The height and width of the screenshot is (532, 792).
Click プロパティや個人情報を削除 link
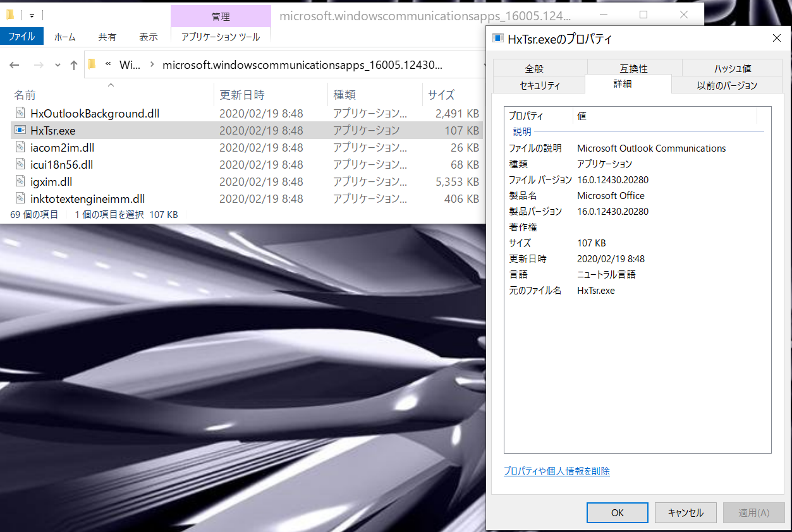[x=557, y=471]
